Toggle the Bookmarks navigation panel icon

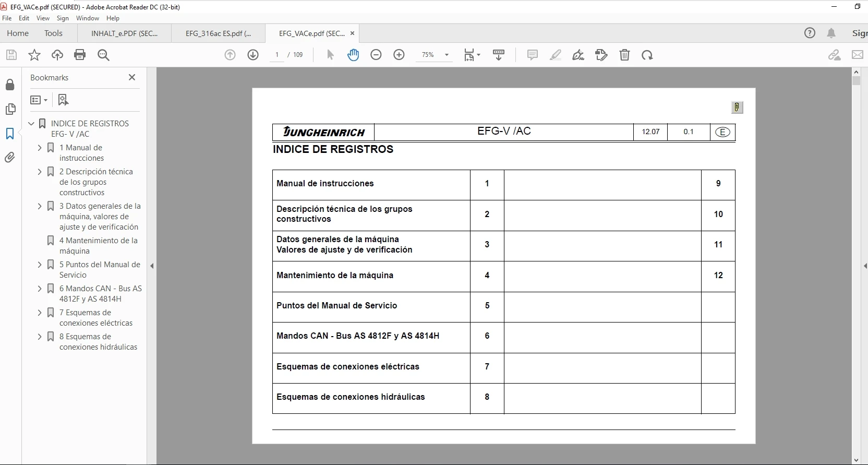[x=10, y=134]
